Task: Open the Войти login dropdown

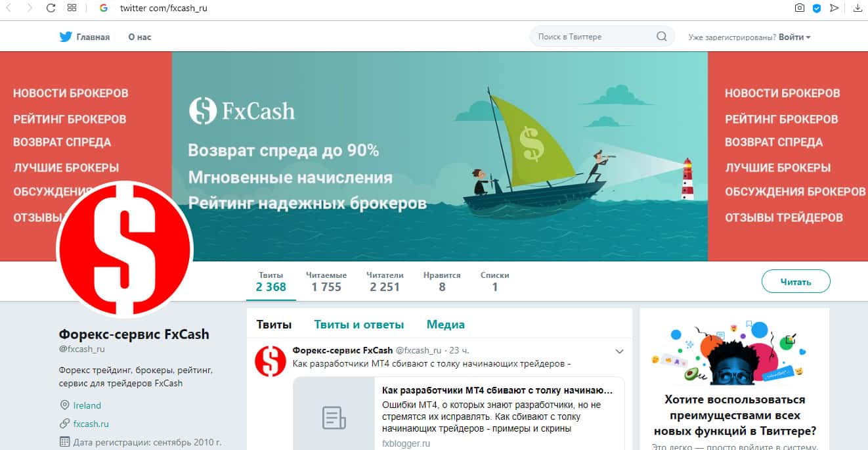Action: click(794, 37)
